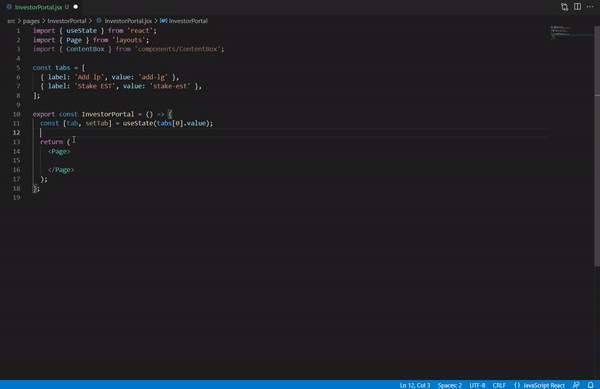Click the opening <Page> tag

(x=59, y=151)
